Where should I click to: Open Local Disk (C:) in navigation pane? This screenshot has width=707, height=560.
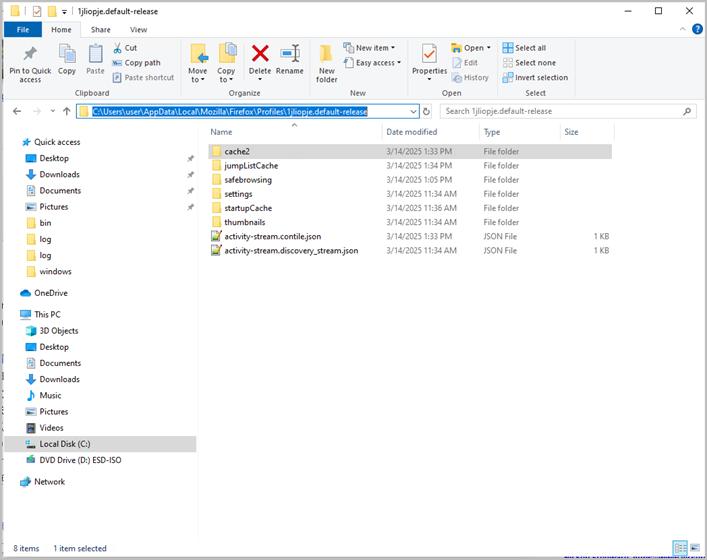(100, 444)
